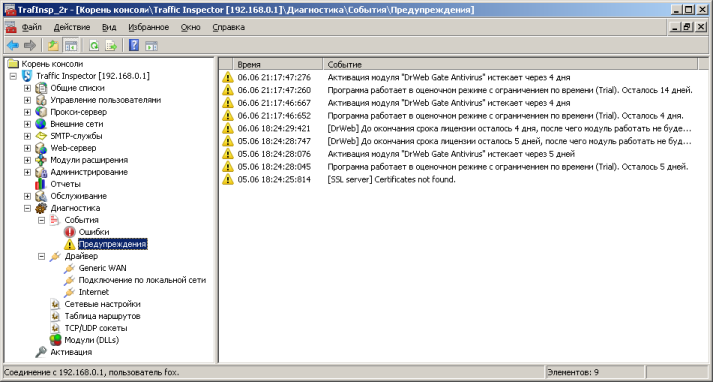Image resolution: width=713 pixels, height=382 pixels.
Task: Click the Обслуживание node icon
Action: [41, 196]
